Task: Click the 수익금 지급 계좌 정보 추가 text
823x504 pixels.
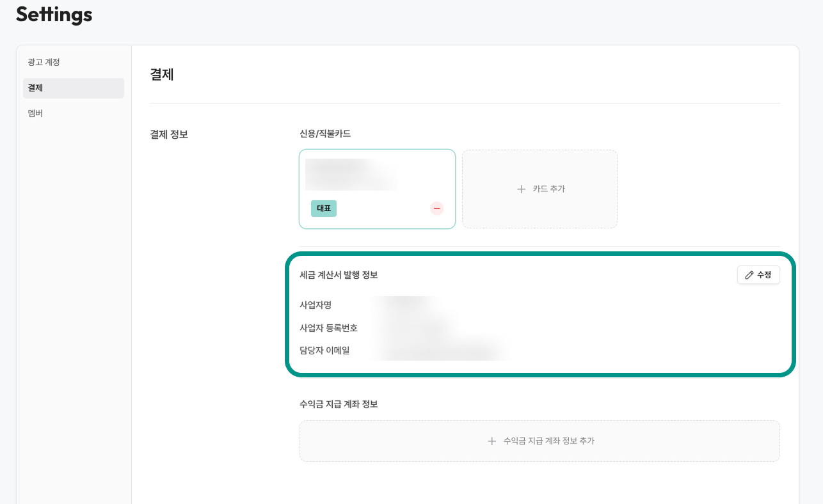Action: coord(548,441)
